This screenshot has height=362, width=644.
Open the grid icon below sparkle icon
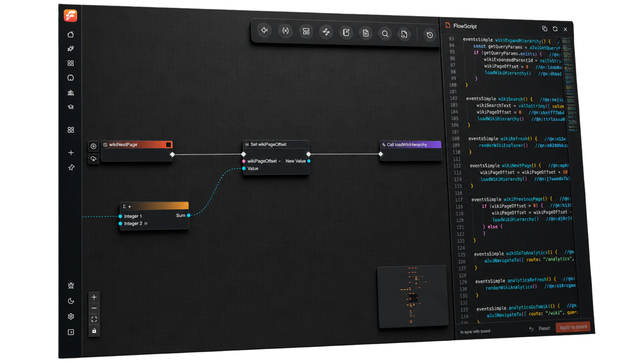pyautogui.click(x=70, y=63)
